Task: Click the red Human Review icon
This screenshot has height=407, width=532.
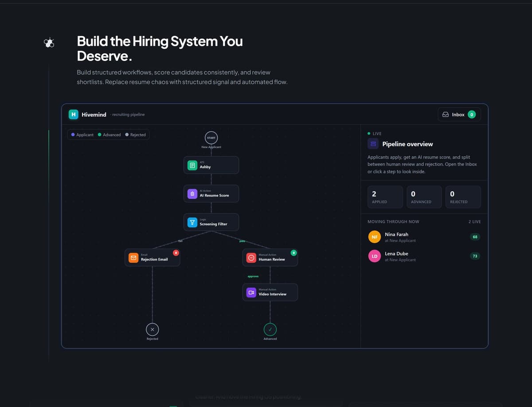Action: pos(251,257)
